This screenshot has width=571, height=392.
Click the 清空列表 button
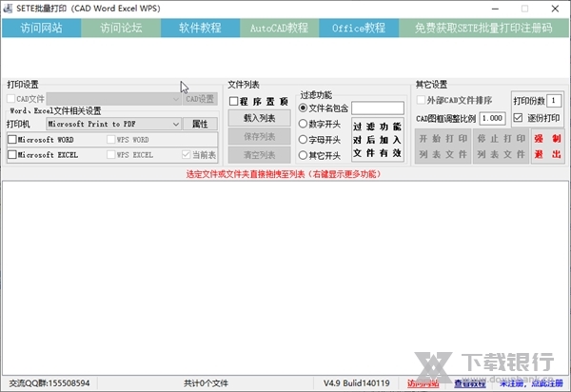(259, 155)
